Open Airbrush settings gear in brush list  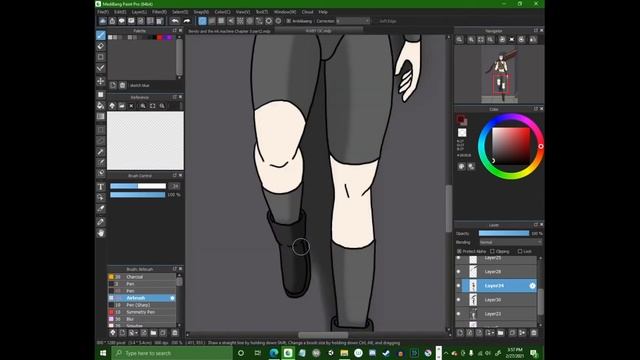click(172, 298)
